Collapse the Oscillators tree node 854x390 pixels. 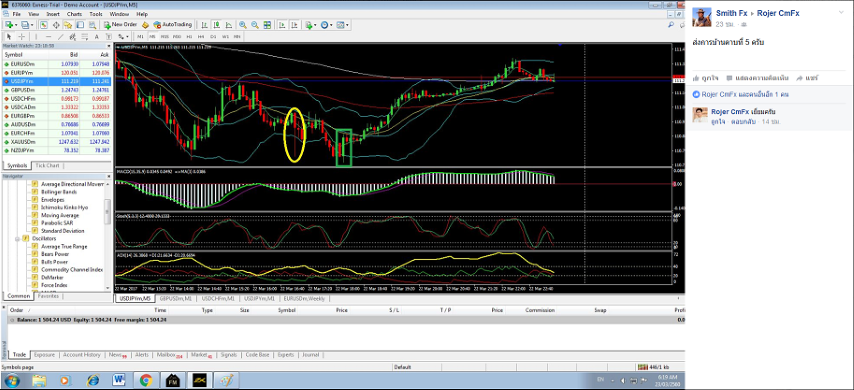click(18, 239)
